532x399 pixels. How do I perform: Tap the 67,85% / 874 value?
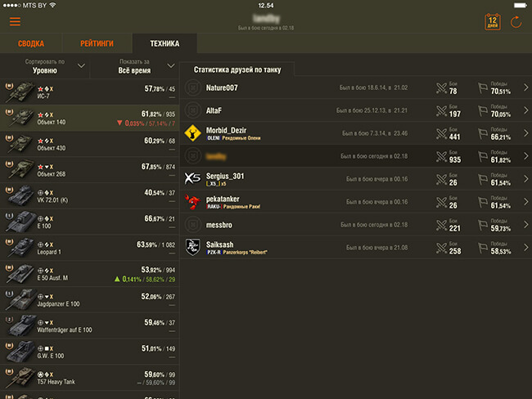tap(158, 167)
